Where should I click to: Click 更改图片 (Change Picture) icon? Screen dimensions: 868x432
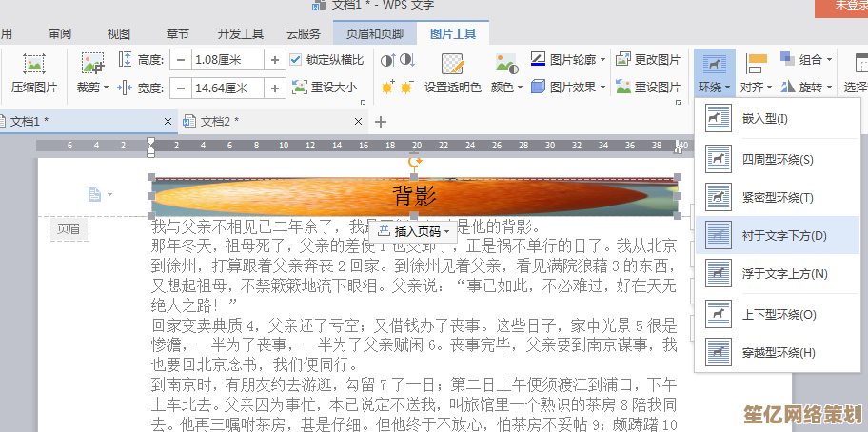point(623,59)
